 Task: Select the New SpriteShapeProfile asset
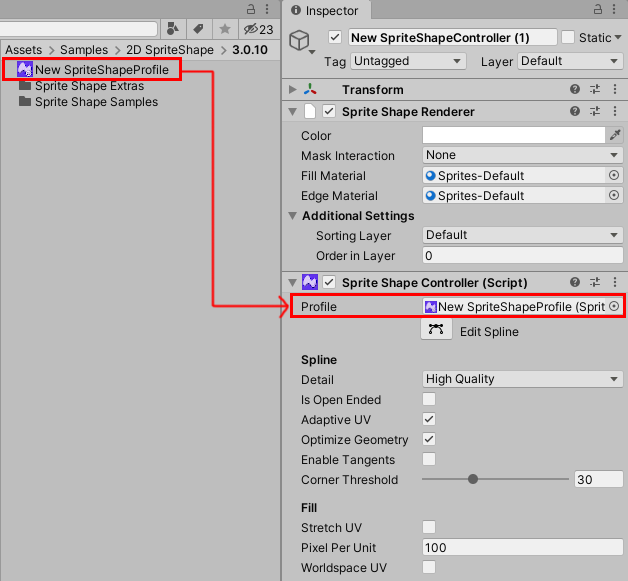click(101, 69)
